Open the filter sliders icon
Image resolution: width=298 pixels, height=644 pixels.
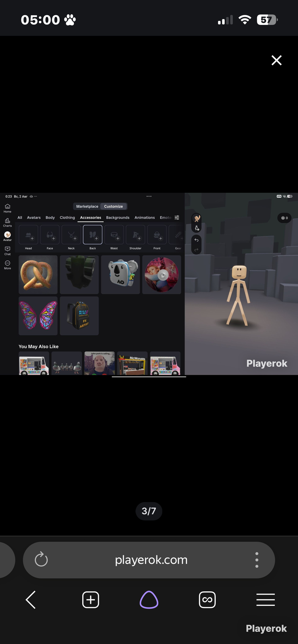pos(177,218)
